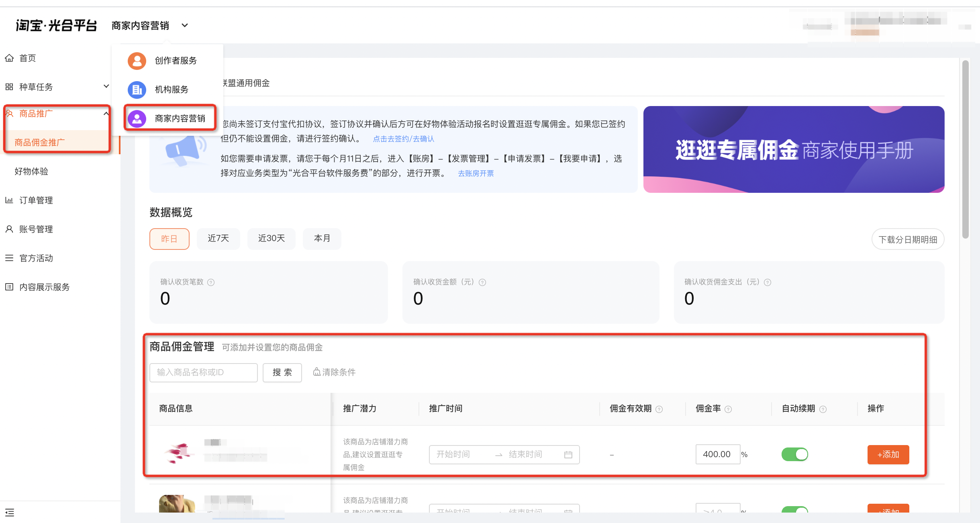Click the 种草任务 grid icon

[x=9, y=87]
